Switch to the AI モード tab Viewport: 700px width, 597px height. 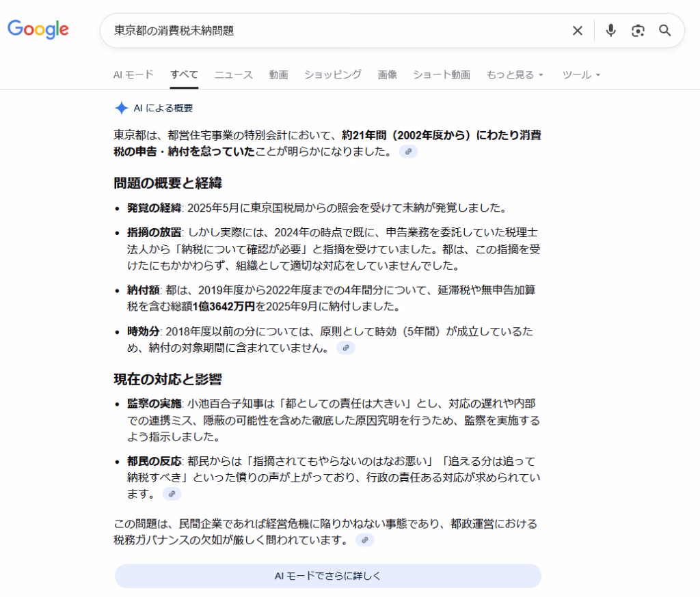tap(133, 75)
